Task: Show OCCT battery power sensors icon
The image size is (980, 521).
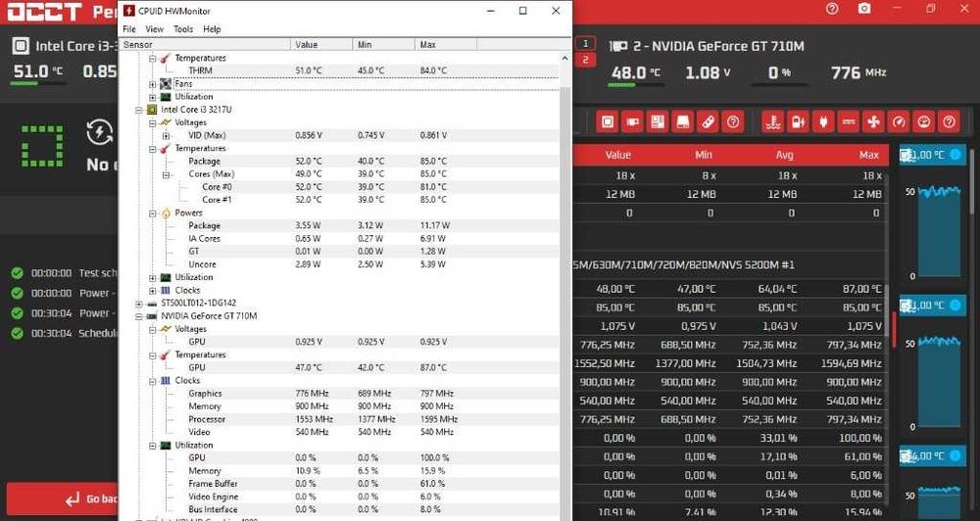Action: [x=798, y=121]
